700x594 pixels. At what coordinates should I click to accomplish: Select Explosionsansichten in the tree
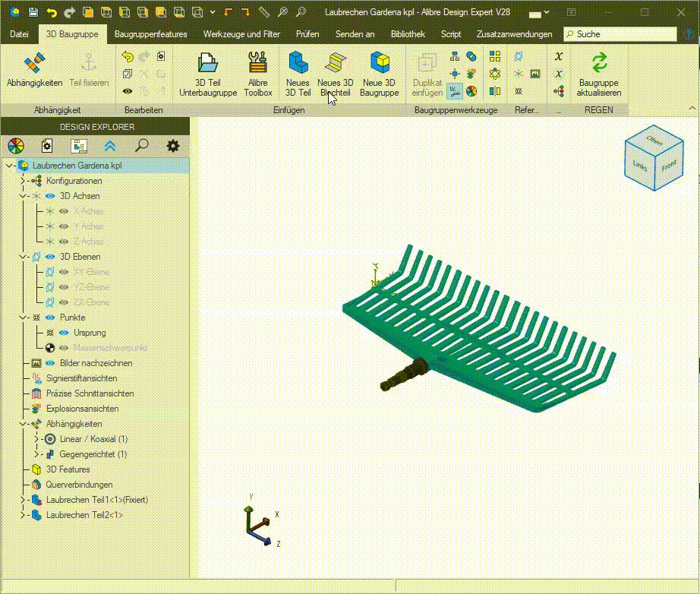(82, 409)
